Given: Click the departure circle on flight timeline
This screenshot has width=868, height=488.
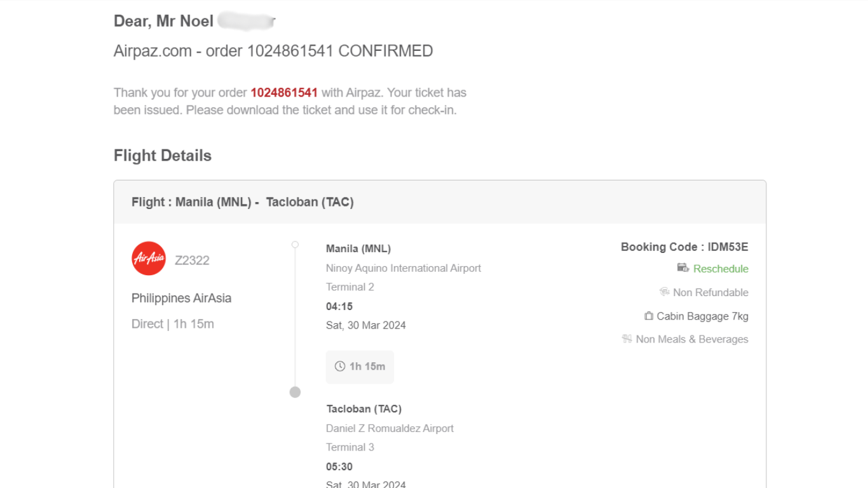Looking at the screenshot, I should click(x=295, y=245).
